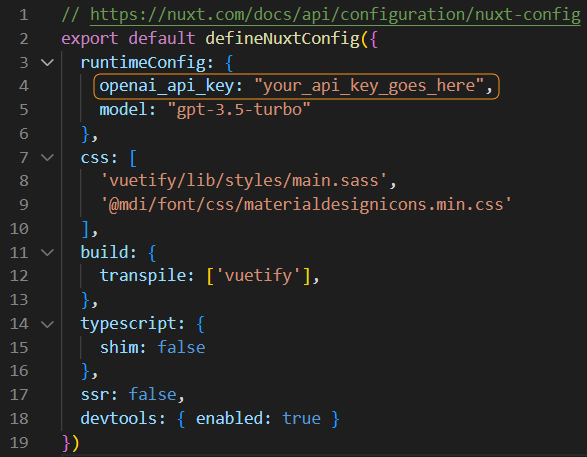Viewport: 587px width, 457px height.
Task: Collapse the build block fold chevron
Action: [x=48, y=252]
